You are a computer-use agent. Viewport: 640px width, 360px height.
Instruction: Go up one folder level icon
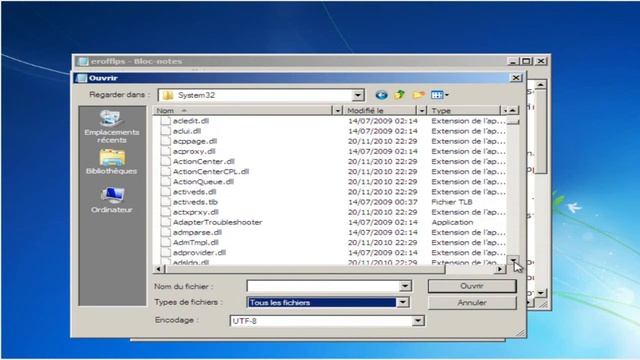400,95
